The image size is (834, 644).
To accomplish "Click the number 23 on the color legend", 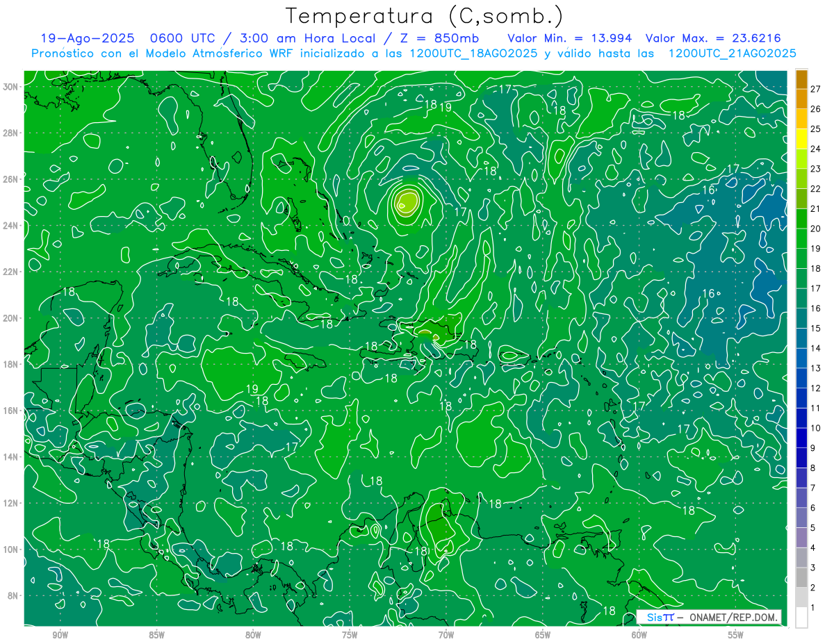I will 815,169.
